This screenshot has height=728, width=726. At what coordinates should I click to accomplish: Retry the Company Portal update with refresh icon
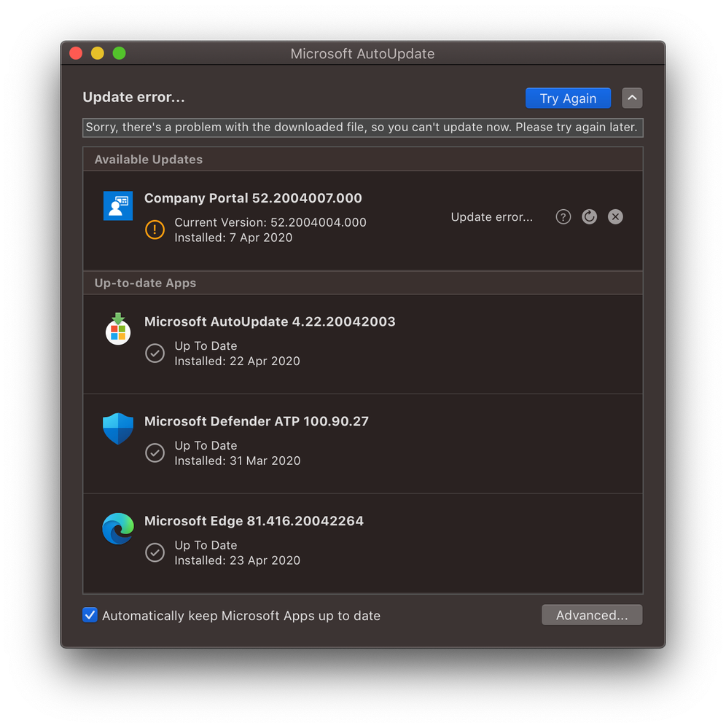point(589,217)
